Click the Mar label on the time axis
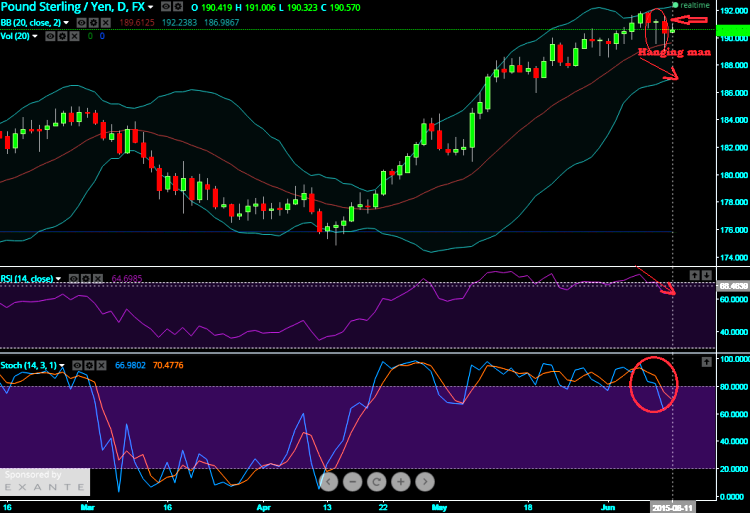The height and width of the screenshot is (513, 750). (x=88, y=507)
